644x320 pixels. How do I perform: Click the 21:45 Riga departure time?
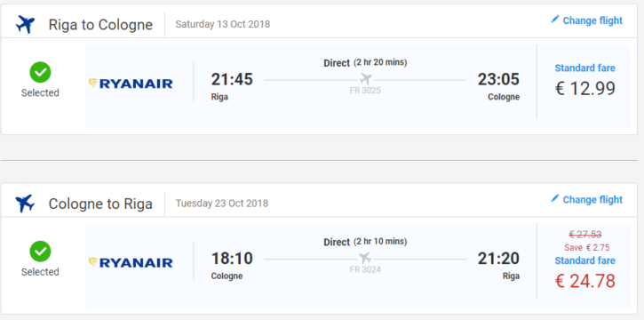[x=232, y=79]
